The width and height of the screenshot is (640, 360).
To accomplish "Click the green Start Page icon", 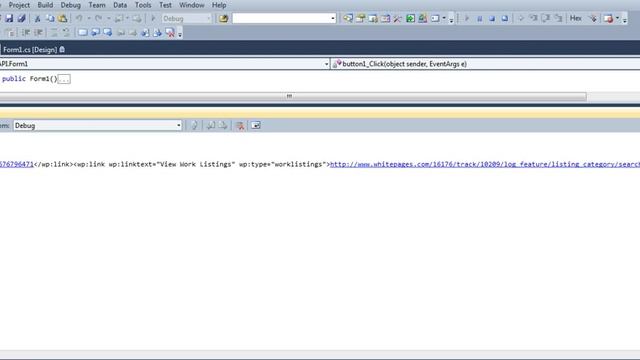I will [410, 18].
